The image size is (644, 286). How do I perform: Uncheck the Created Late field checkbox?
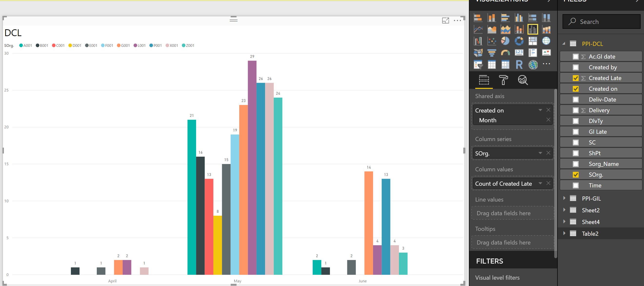click(x=575, y=78)
